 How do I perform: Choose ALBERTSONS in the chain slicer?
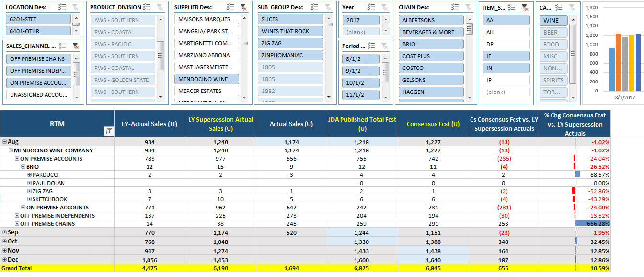(x=431, y=20)
